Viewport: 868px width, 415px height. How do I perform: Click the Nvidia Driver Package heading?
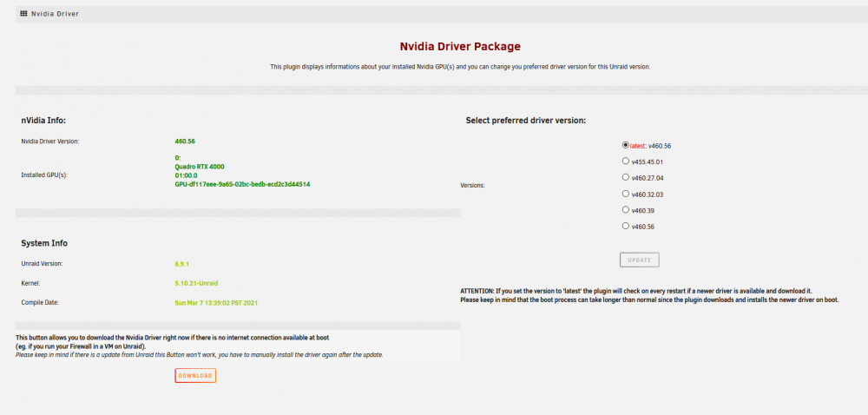[x=460, y=47]
